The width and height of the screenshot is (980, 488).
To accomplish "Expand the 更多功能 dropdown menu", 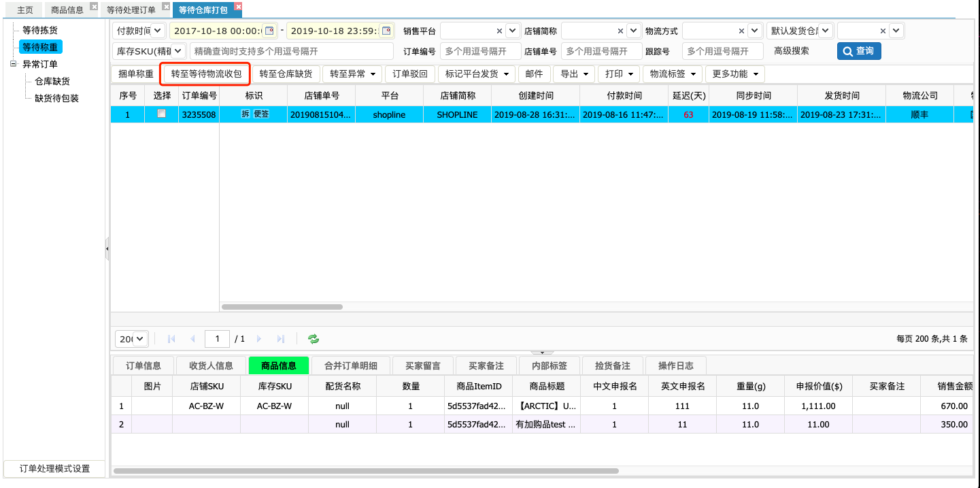I will (x=734, y=74).
